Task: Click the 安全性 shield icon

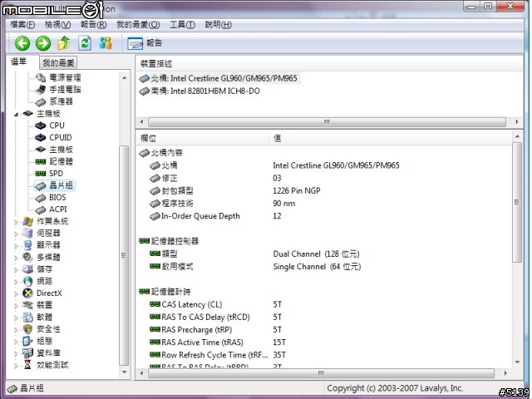Action: (27, 329)
